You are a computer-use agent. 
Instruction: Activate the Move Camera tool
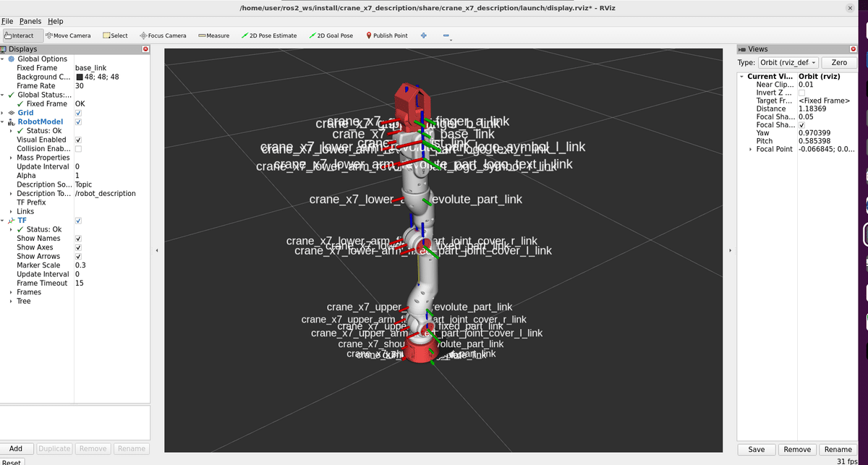point(69,35)
